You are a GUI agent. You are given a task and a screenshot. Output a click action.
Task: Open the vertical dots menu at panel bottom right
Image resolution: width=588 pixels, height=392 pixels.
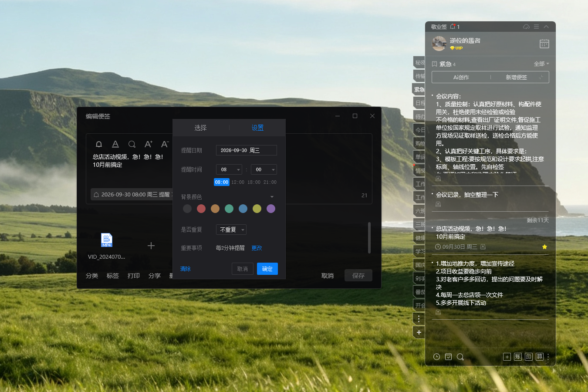pyautogui.click(x=548, y=357)
